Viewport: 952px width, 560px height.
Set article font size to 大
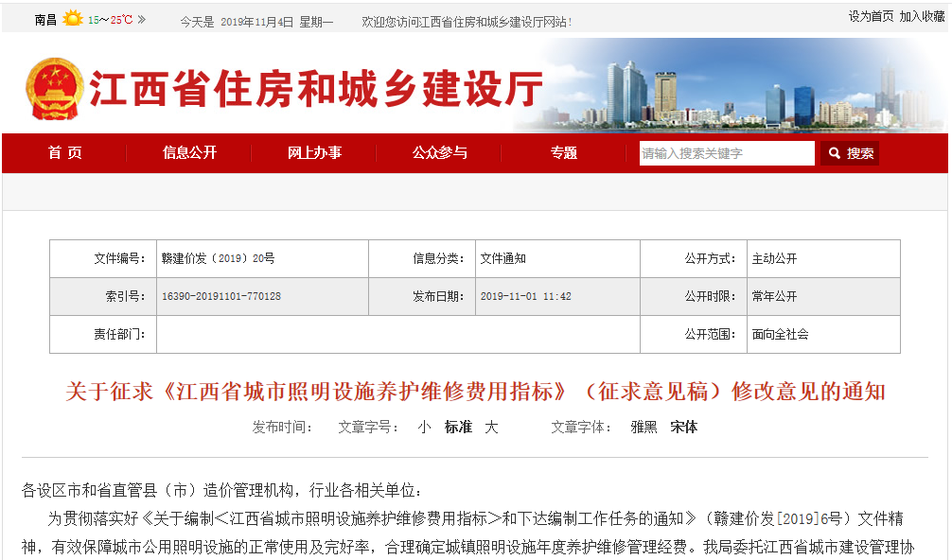click(x=491, y=428)
